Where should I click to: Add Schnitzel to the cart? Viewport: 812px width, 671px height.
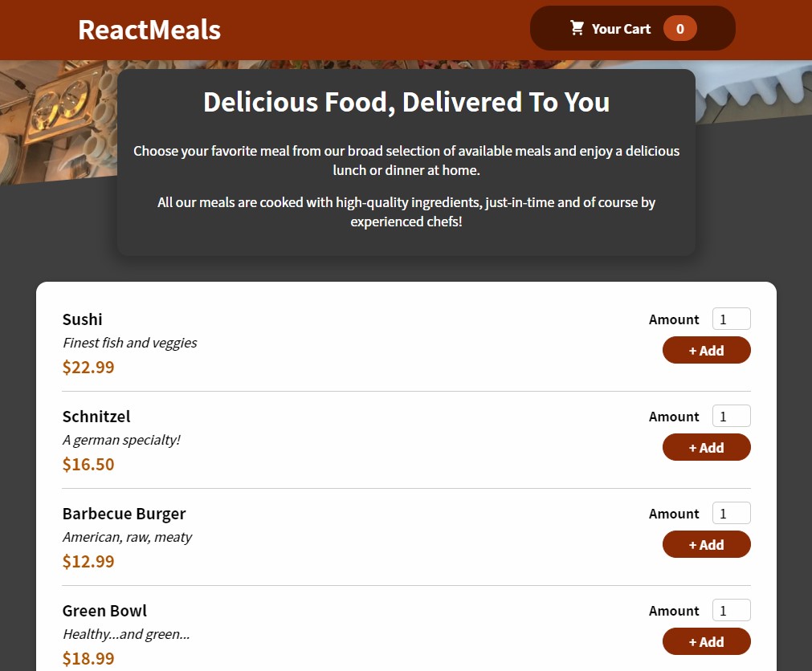706,448
